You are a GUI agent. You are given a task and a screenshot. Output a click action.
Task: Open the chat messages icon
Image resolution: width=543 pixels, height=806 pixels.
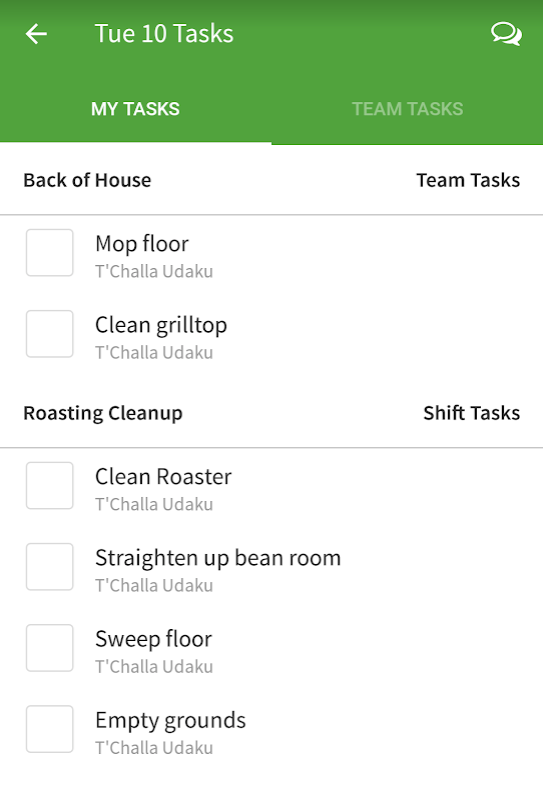click(x=506, y=34)
